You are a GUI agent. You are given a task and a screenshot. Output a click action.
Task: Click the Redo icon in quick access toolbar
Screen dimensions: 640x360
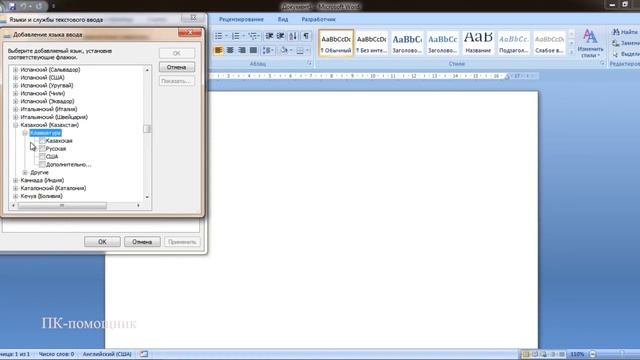click(38, 6)
